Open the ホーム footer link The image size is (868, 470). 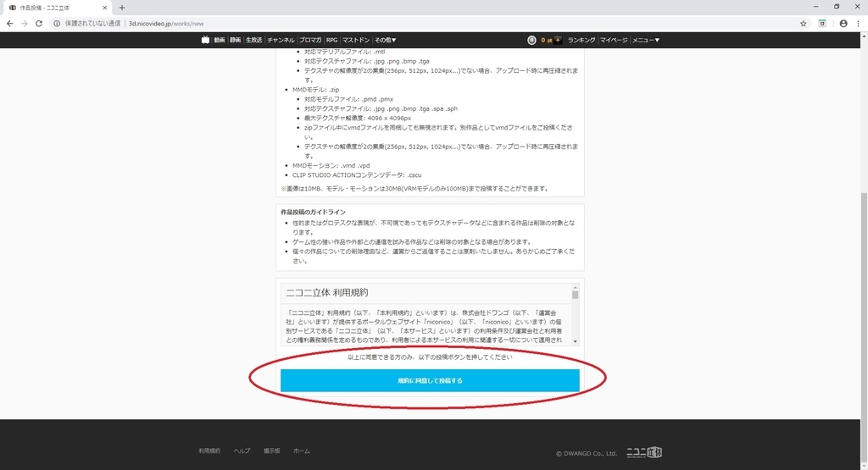[x=302, y=451]
